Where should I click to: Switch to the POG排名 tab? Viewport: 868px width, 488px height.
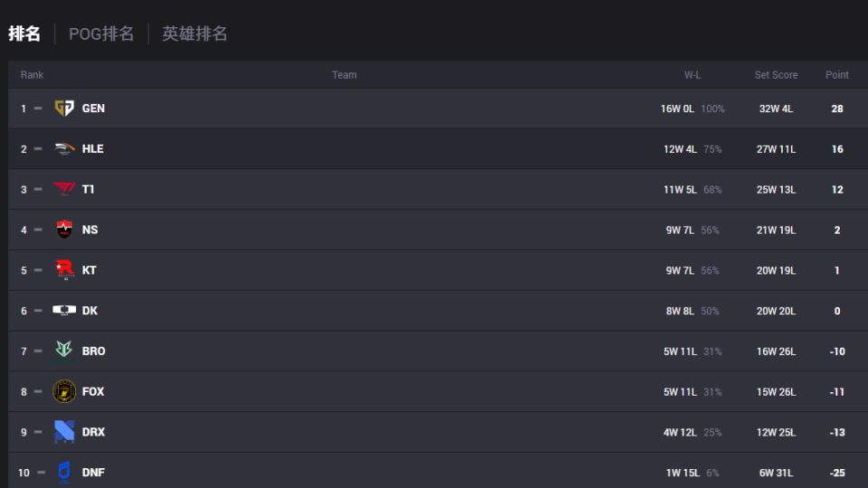click(101, 33)
